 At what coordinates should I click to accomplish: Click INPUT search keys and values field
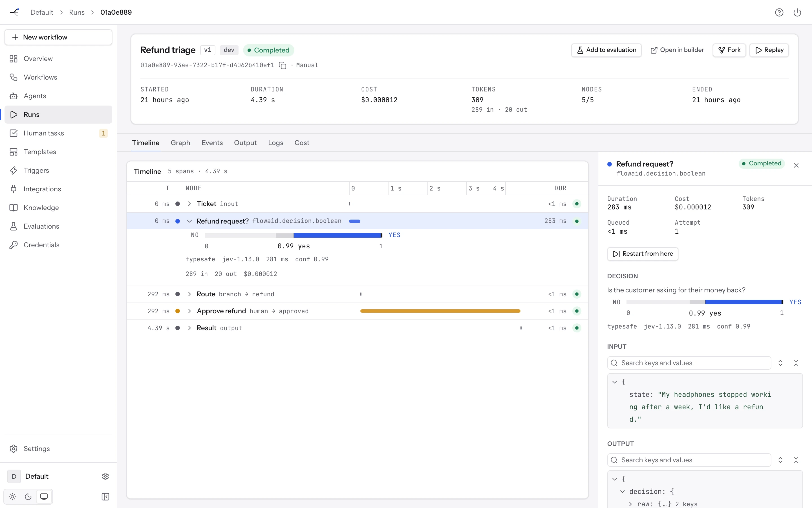tap(689, 363)
